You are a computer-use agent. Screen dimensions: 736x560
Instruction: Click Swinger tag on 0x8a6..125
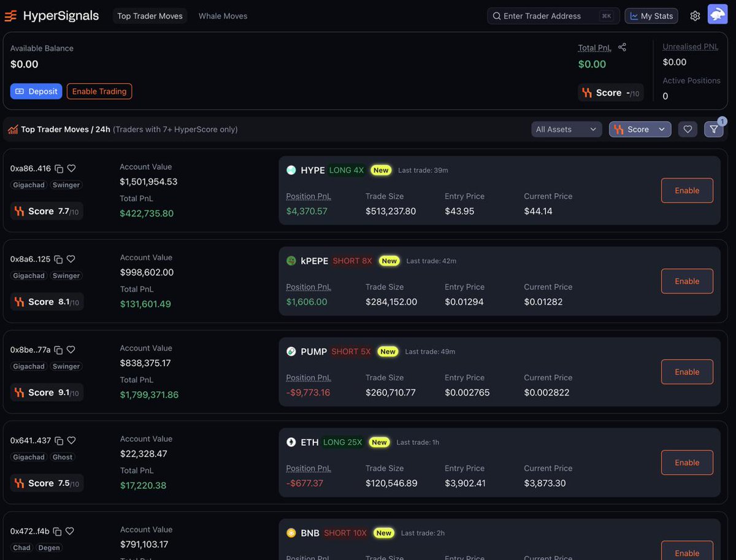[x=66, y=275]
